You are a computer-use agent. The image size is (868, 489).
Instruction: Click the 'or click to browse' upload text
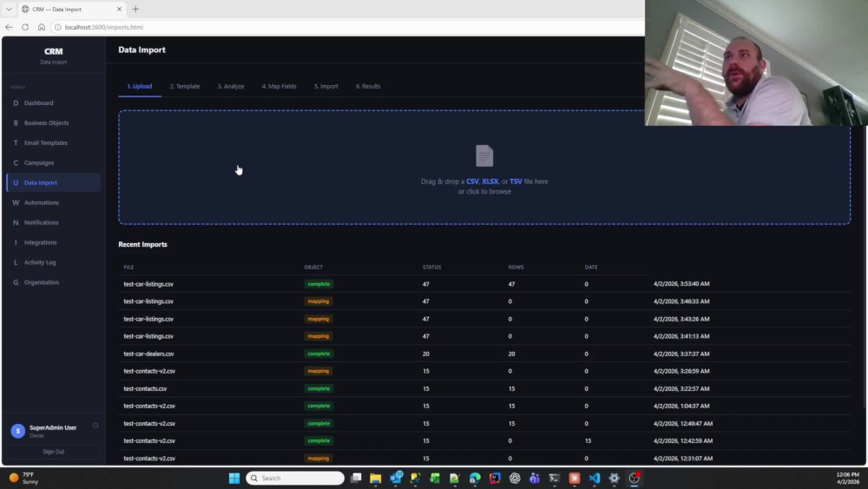coord(484,192)
